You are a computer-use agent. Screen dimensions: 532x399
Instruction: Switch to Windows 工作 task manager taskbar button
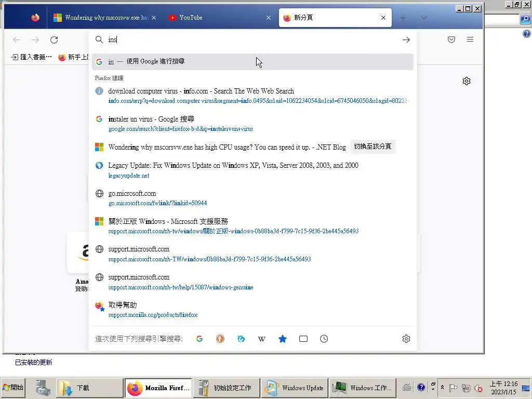tap(363, 388)
